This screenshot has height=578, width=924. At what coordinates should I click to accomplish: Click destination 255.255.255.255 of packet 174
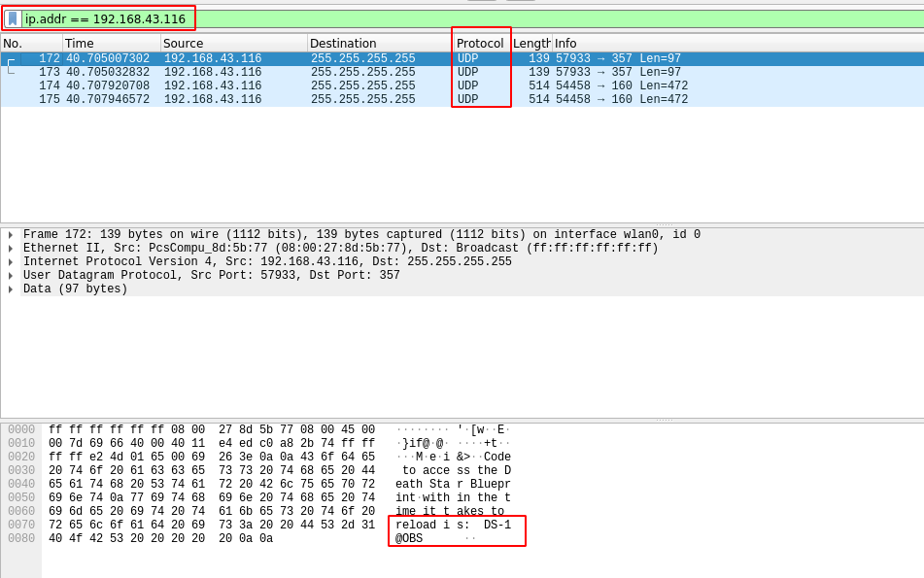tap(363, 85)
